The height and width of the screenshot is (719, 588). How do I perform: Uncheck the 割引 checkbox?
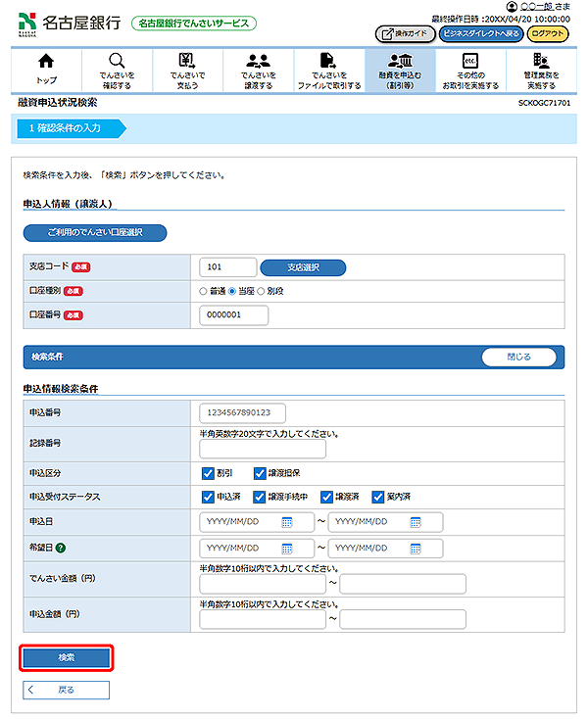click(207, 472)
